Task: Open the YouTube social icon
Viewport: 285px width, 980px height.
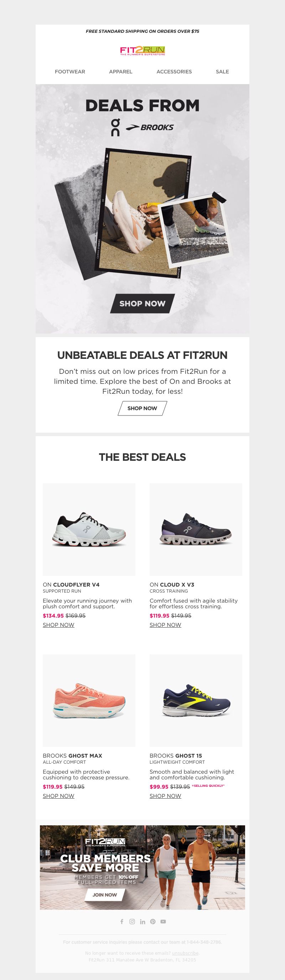Action: click(x=163, y=922)
